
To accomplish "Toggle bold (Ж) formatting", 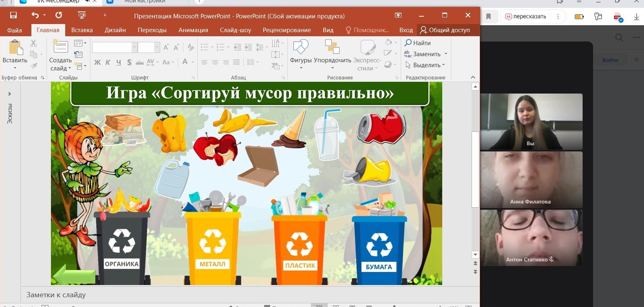I will click(x=97, y=62).
